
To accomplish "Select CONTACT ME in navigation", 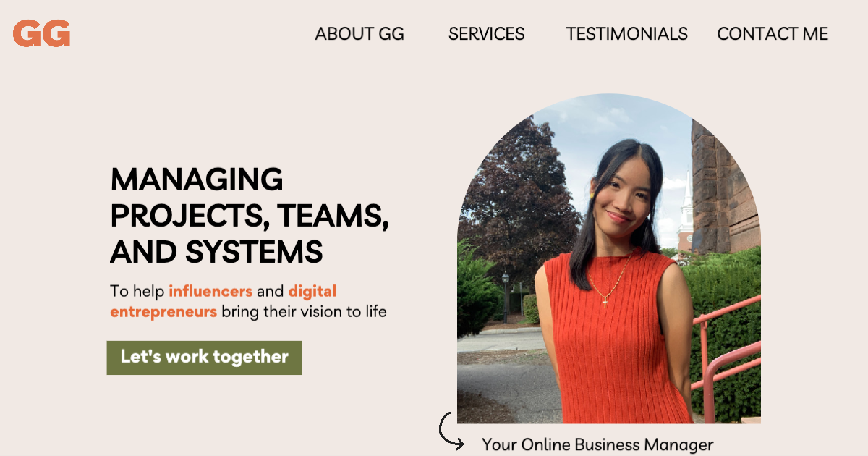I will [773, 34].
